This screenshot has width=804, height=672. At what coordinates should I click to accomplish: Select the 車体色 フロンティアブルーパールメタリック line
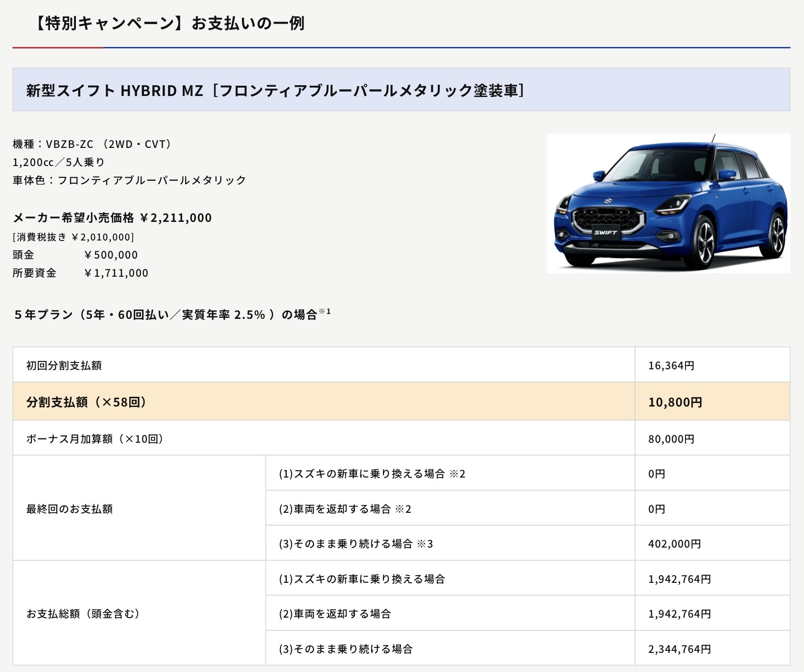129,180
